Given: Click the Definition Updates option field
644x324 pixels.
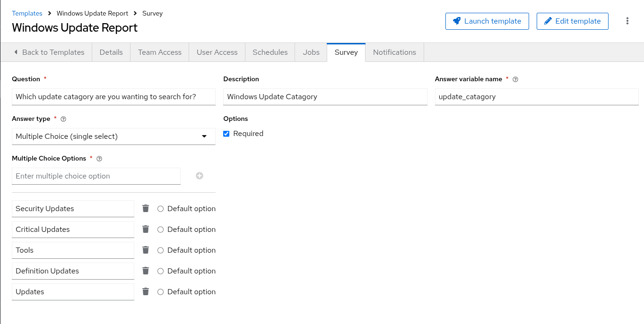Looking at the screenshot, I should point(73,271).
